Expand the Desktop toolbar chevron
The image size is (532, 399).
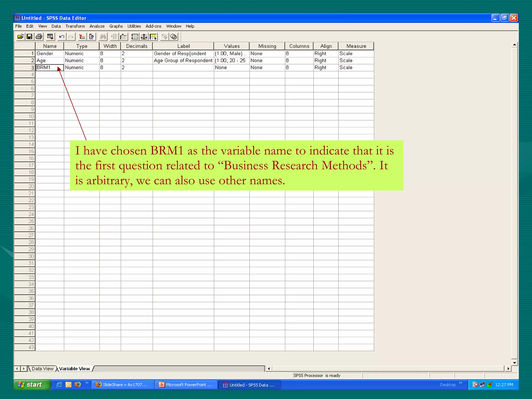(461, 383)
